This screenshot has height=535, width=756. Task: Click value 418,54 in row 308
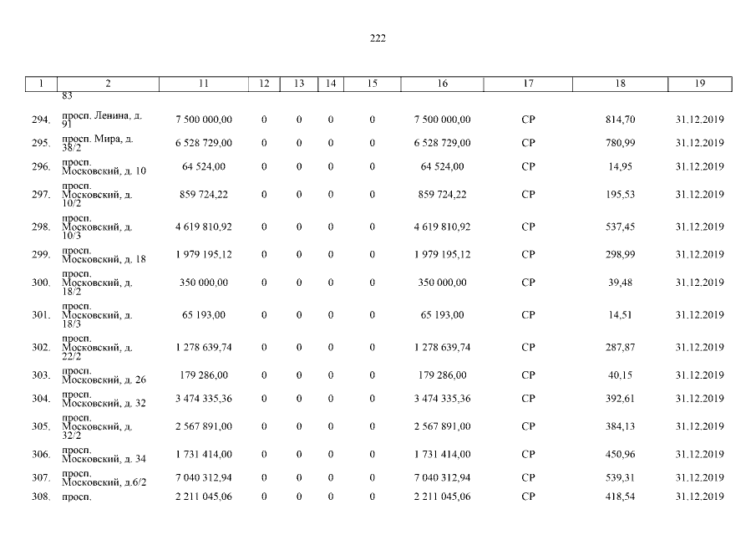tap(620, 497)
